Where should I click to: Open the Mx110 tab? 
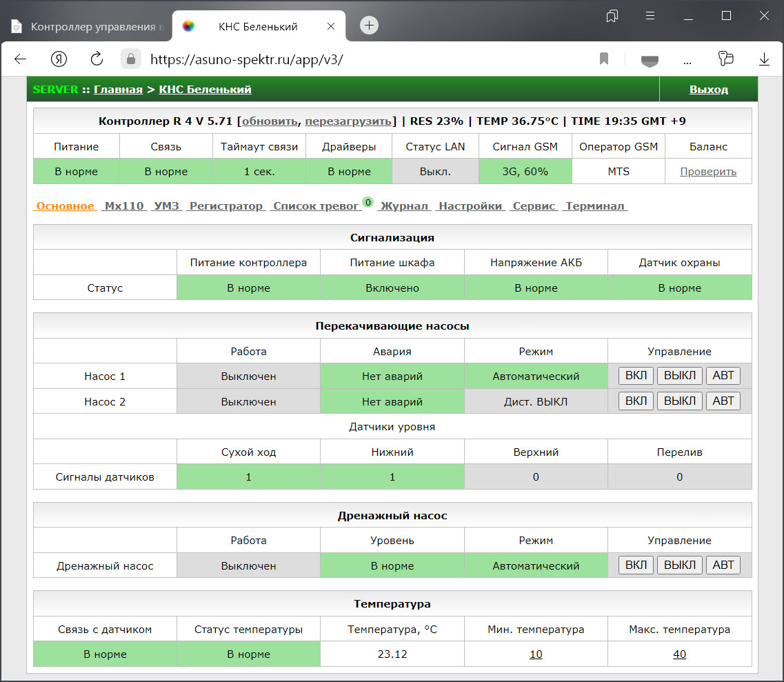pos(124,206)
